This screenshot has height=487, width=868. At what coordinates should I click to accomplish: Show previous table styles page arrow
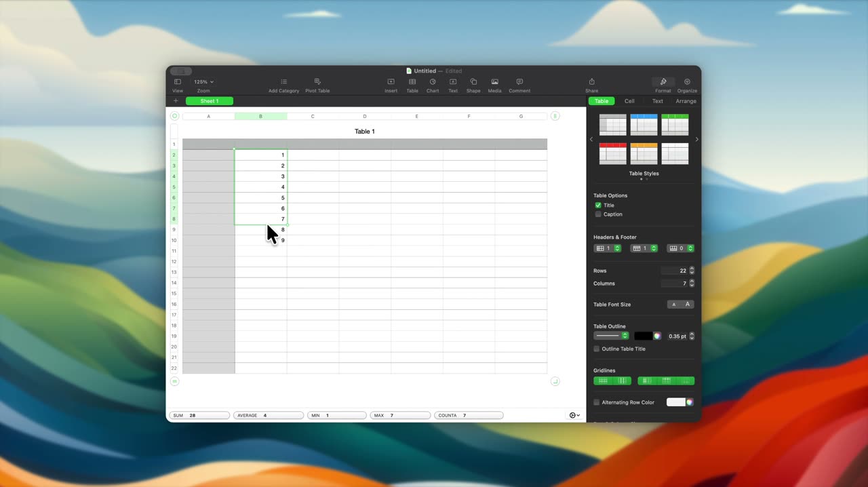click(591, 139)
